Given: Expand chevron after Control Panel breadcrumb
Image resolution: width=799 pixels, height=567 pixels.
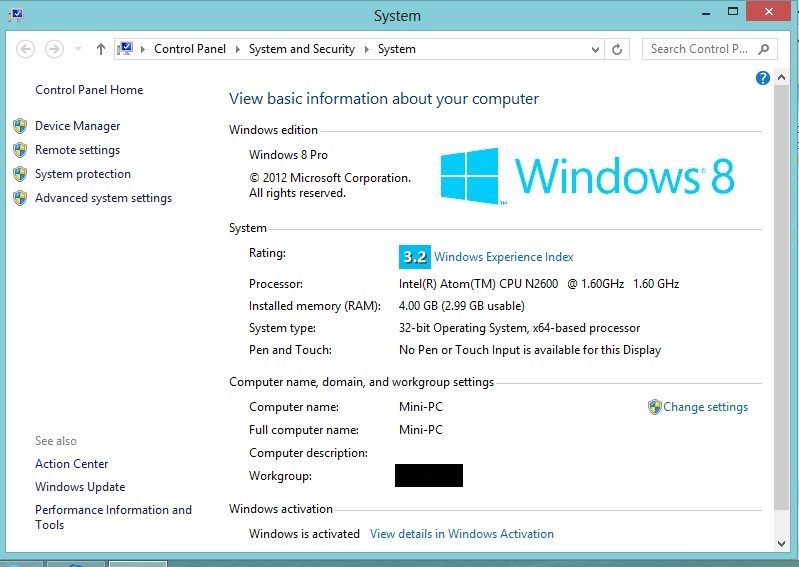Looking at the screenshot, I should (x=237, y=49).
